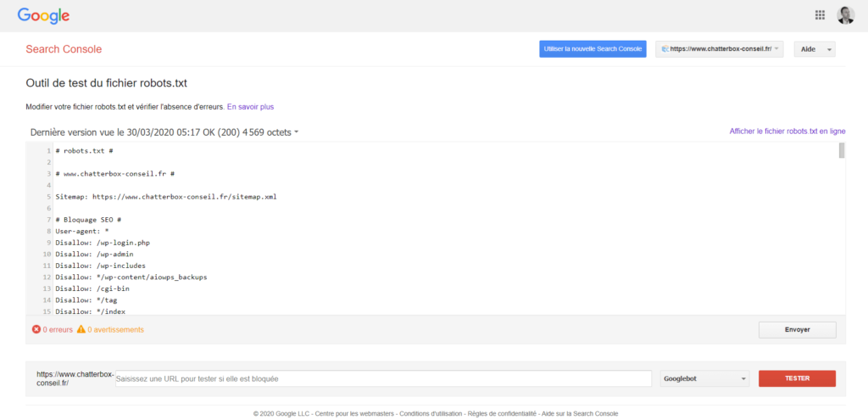The image size is (868, 420).
Task: Click the orange warnings triangle icon
Action: click(81, 329)
